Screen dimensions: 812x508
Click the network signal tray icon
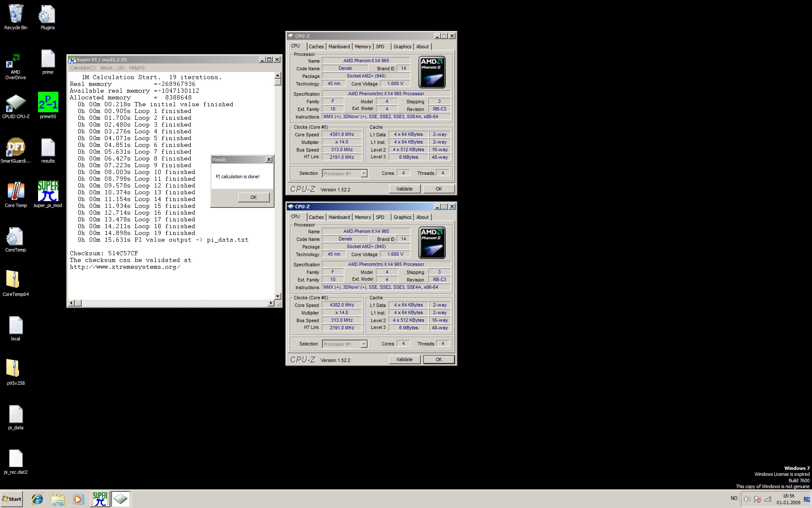767,499
